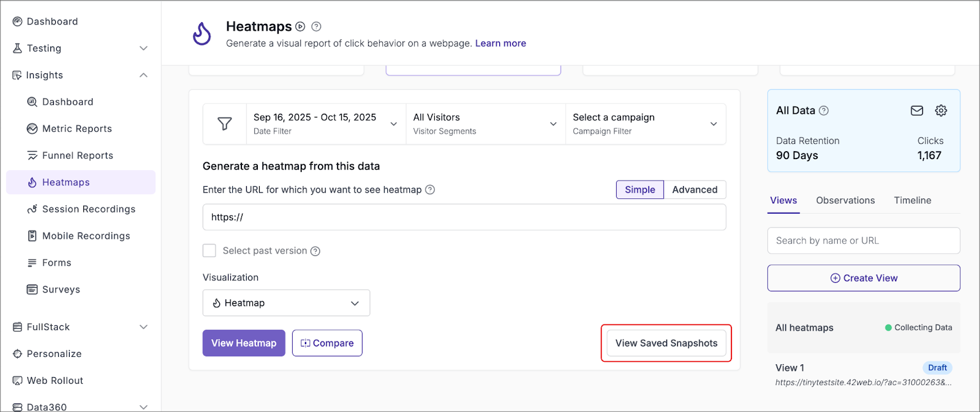Open Session Recordings in sidebar
This screenshot has width=980, height=412.
pos(88,209)
